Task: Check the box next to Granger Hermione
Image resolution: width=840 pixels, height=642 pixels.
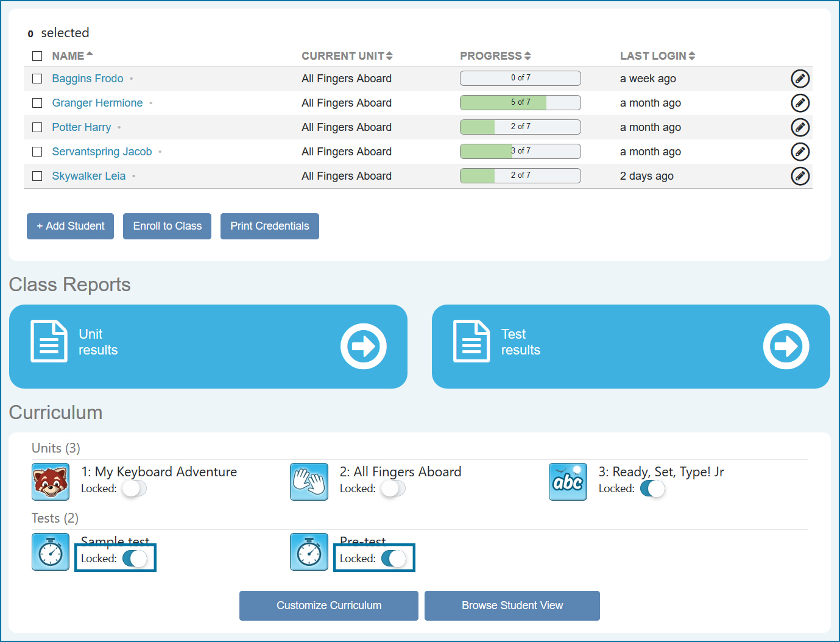Action: [x=37, y=103]
